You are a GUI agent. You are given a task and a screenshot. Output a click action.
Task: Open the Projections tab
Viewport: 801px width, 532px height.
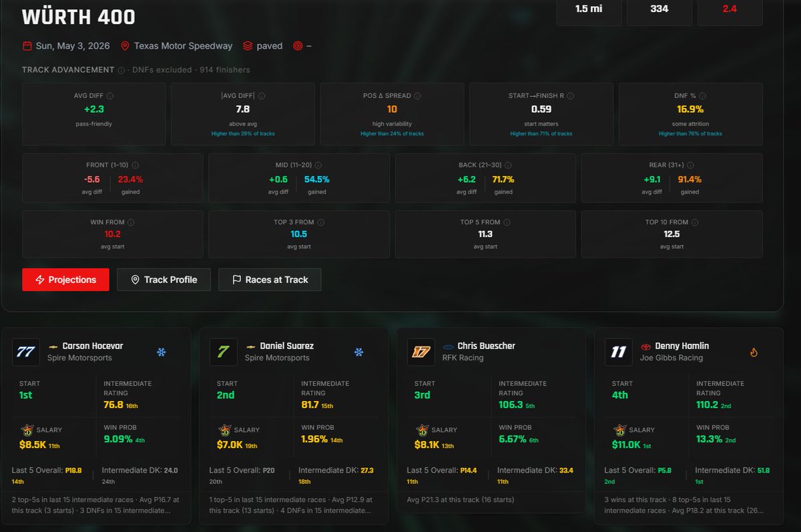coord(65,280)
